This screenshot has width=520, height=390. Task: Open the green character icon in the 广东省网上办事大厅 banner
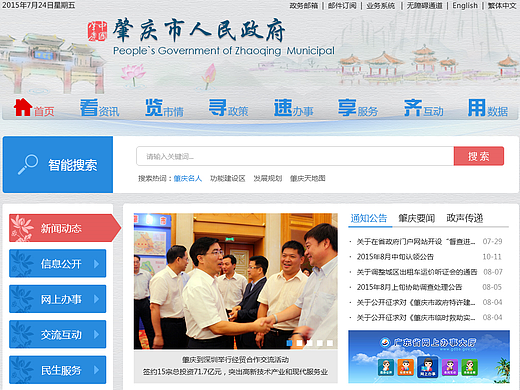(469, 367)
